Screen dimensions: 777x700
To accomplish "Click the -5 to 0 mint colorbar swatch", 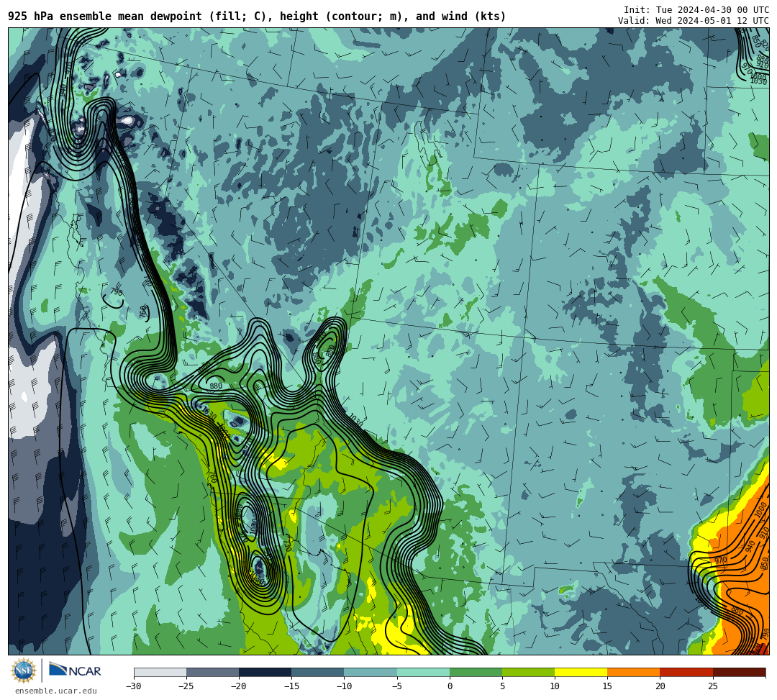I will [423, 672].
